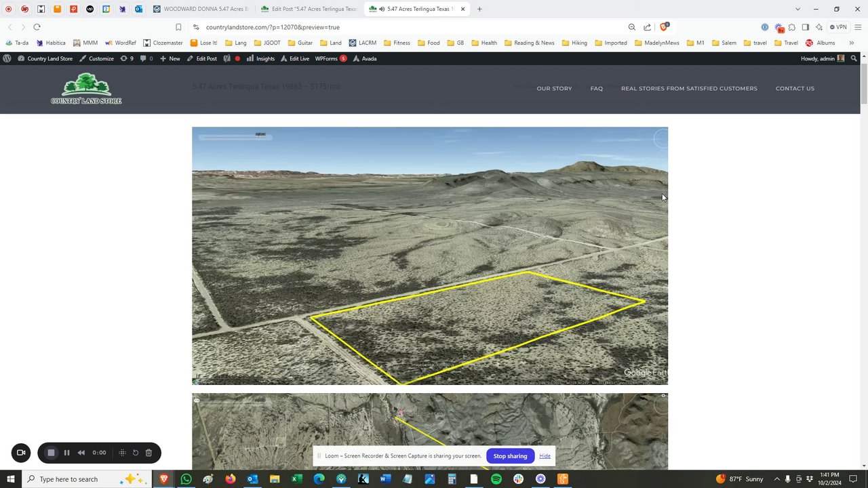Screen dimensions: 868x488
Task: Reload the page with the browser refresh icon
Action: tap(37, 27)
